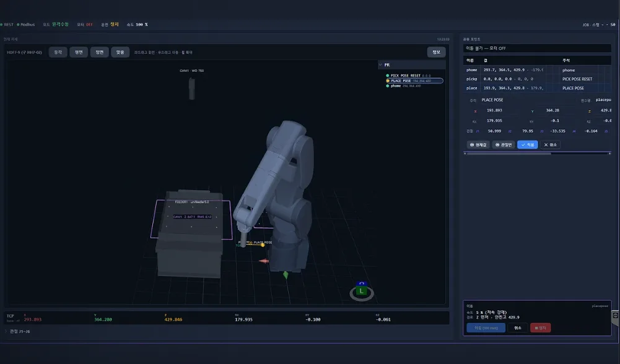The width and height of the screenshot is (620, 364).
Task: Click the X value field 193.893
Action: pyautogui.click(x=494, y=111)
